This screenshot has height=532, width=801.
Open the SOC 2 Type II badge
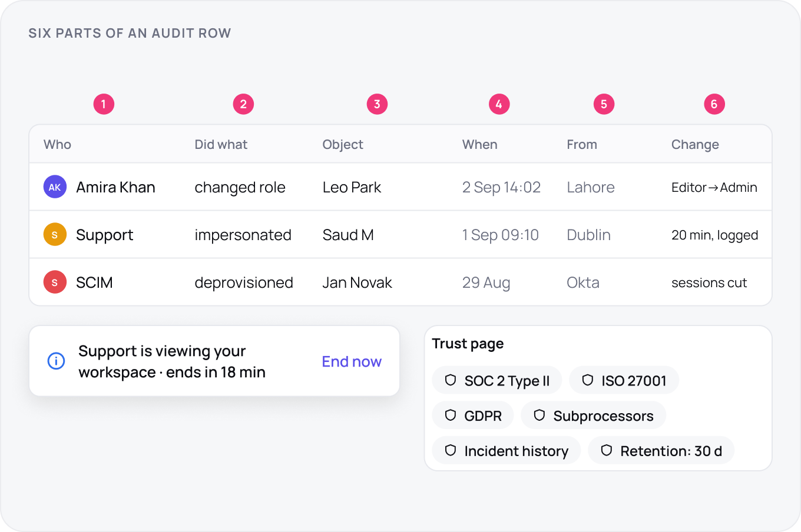(497, 380)
